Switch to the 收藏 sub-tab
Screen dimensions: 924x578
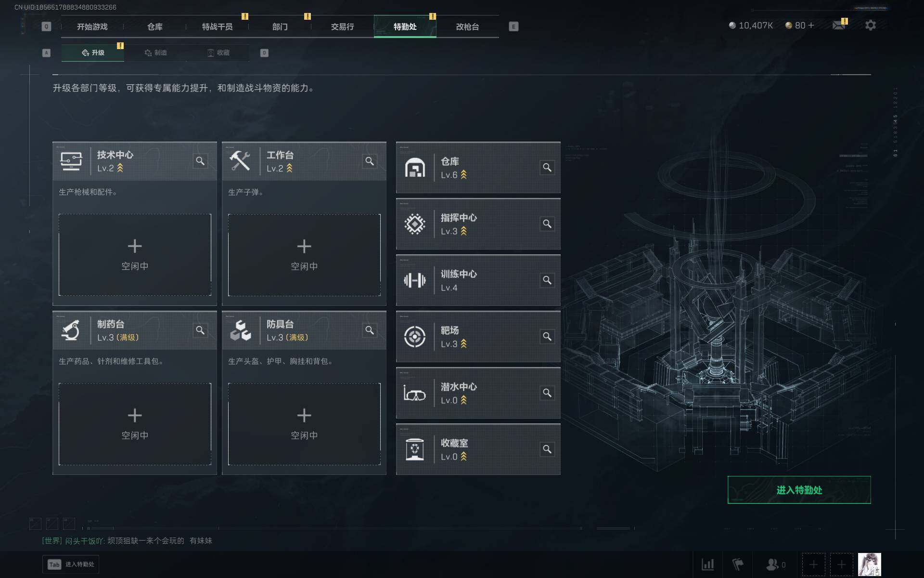pos(218,53)
